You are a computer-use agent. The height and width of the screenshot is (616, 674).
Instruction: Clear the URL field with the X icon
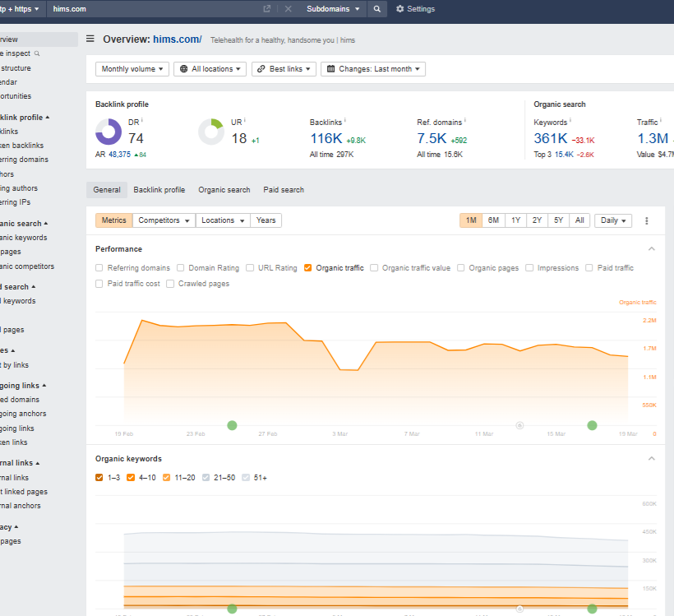click(289, 9)
